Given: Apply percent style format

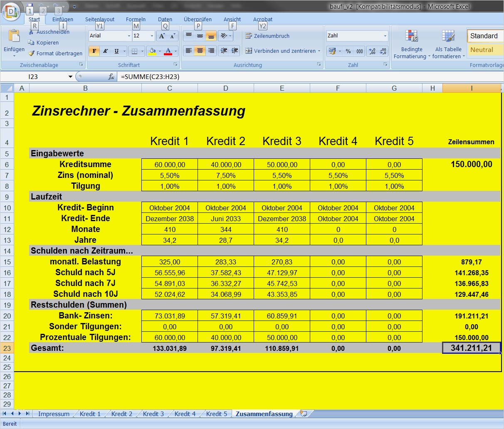Looking at the screenshot, I should pos(348,51).
